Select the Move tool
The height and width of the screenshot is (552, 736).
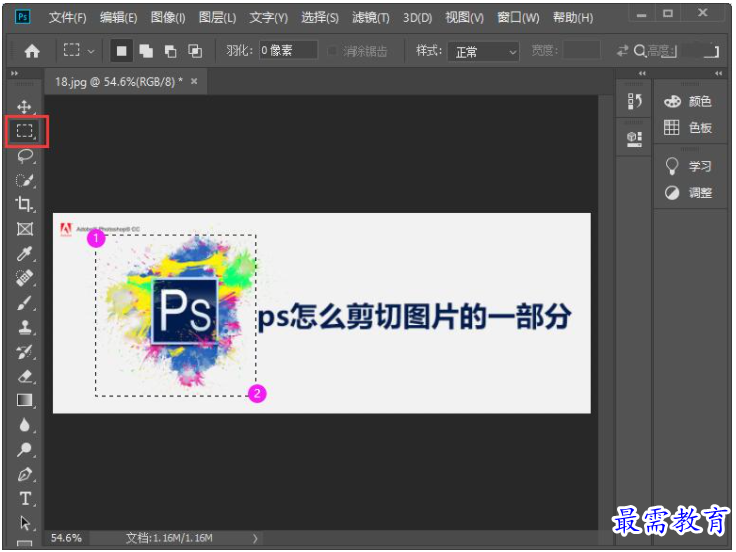click(x=24, y=107)
